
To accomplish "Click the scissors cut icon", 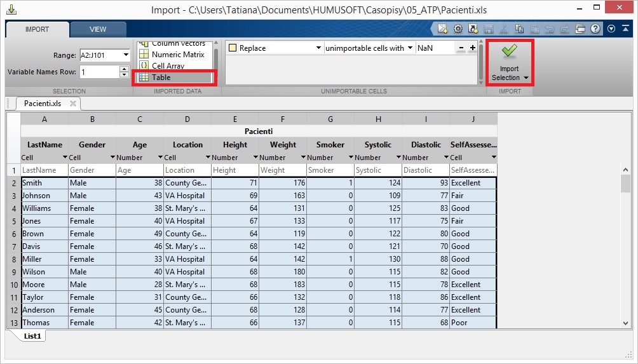I will (504, 29).
